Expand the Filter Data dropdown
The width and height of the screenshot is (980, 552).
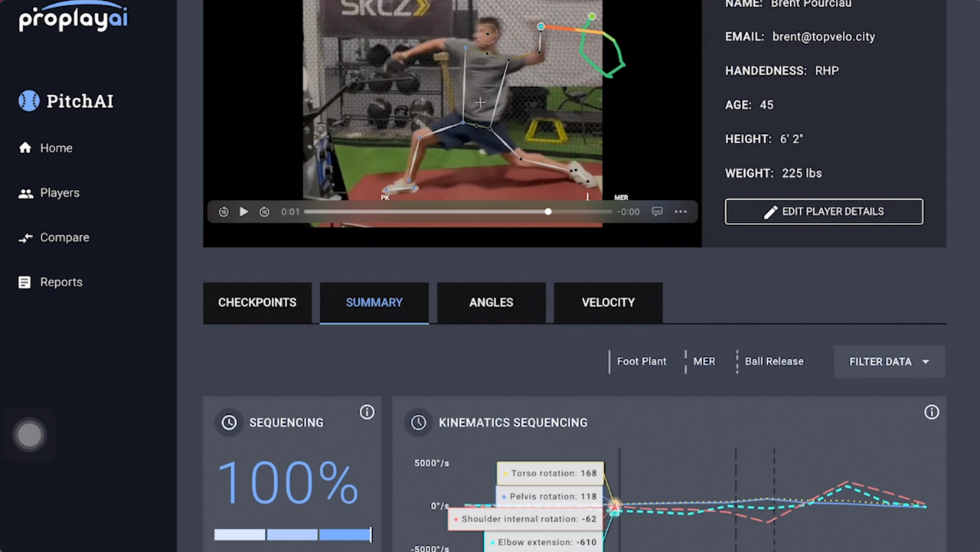click(889, 361)
